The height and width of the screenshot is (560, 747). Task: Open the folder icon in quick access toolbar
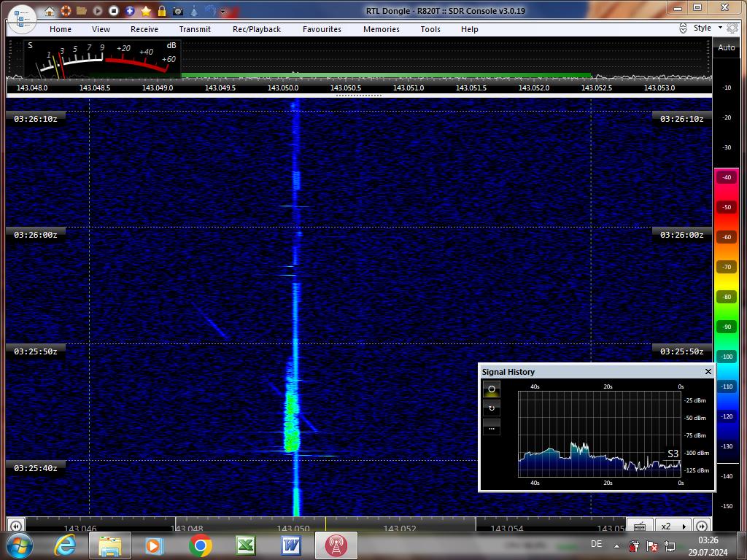coord(82,10)
